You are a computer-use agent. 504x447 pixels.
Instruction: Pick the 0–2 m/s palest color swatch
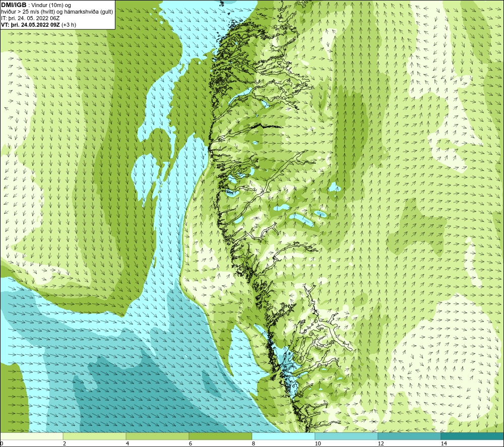click(x=31, y=436)
